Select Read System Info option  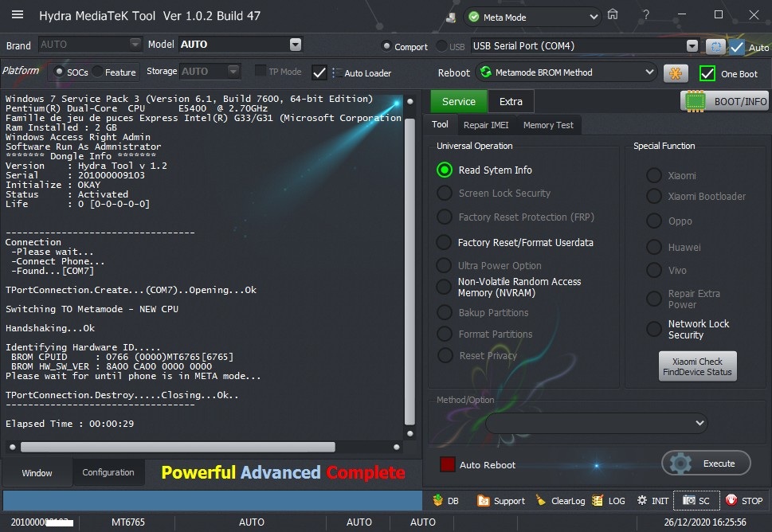click(x=444, y=170)
